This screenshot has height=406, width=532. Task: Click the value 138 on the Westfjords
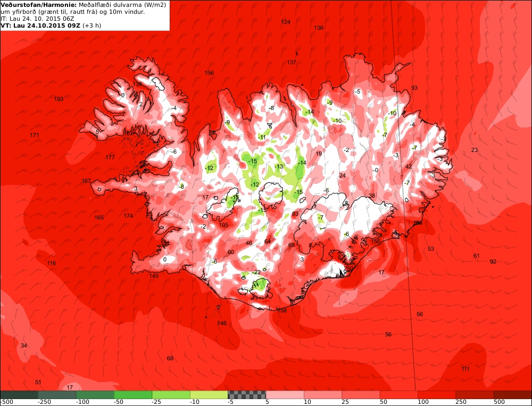(x=137, y=84)
